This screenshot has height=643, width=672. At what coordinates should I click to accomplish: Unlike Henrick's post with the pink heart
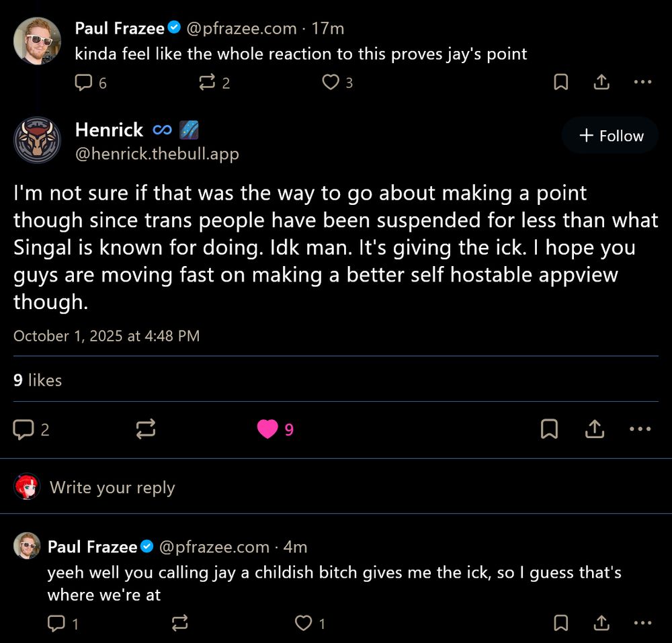[x=268, y=429]
